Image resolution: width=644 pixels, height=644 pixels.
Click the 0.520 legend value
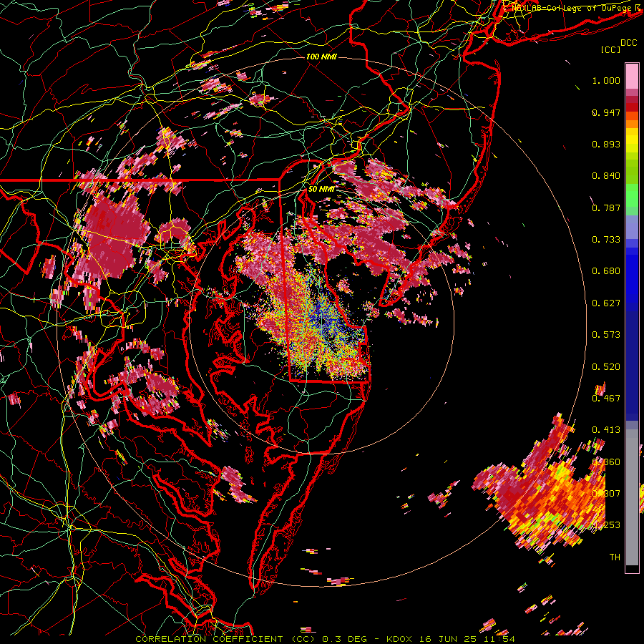coord(606,367)
